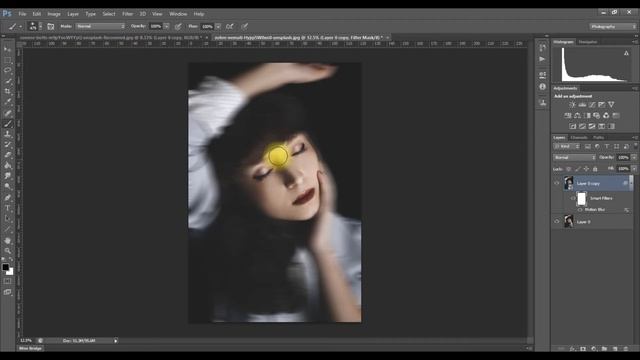
Task: Switch to the Navigator tab
Action: 588,42
